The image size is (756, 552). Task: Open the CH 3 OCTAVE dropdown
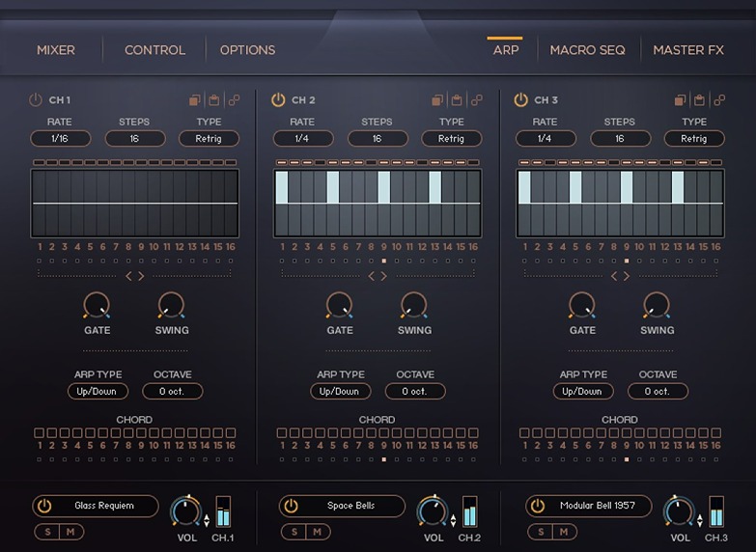click(658, 391)
